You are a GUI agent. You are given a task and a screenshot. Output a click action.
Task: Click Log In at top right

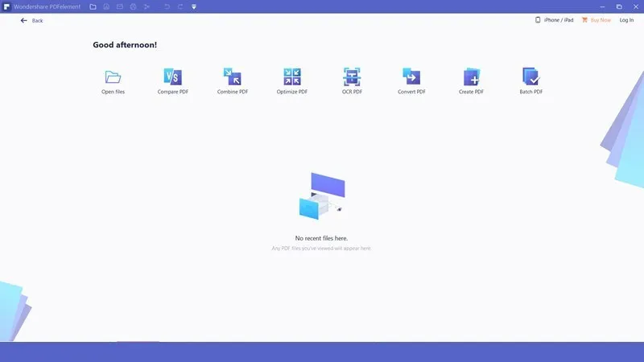(x=626, y=20)
